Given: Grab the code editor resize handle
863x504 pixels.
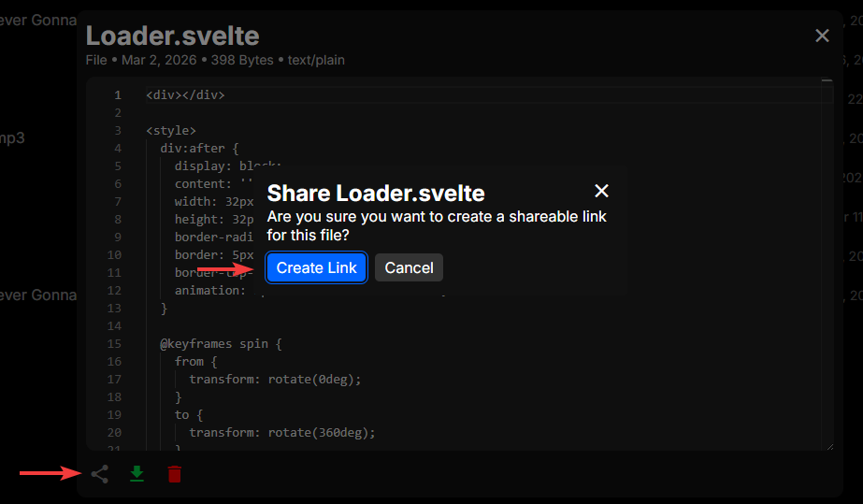Looking at the screenshot, I should point(827,446).
